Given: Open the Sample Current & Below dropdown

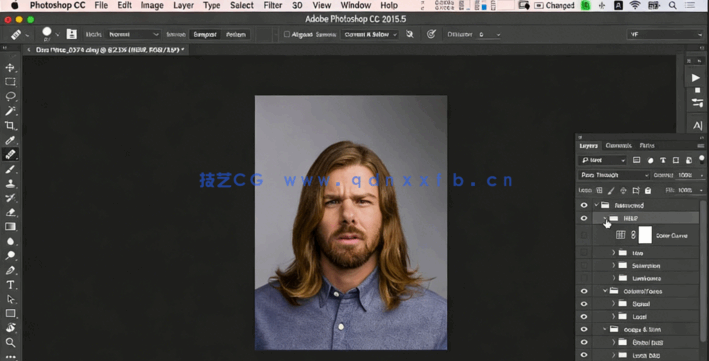Looking at the screenshot, I should point(369,34).
